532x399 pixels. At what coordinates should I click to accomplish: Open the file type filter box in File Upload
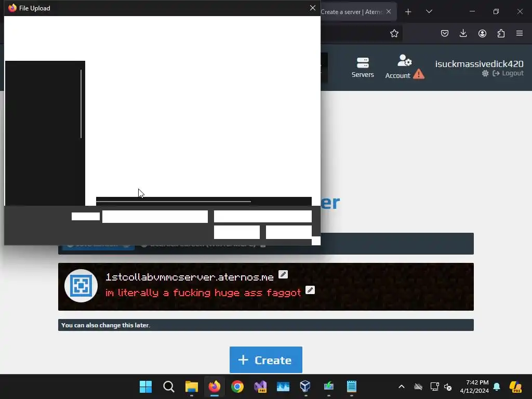(262, 216)
